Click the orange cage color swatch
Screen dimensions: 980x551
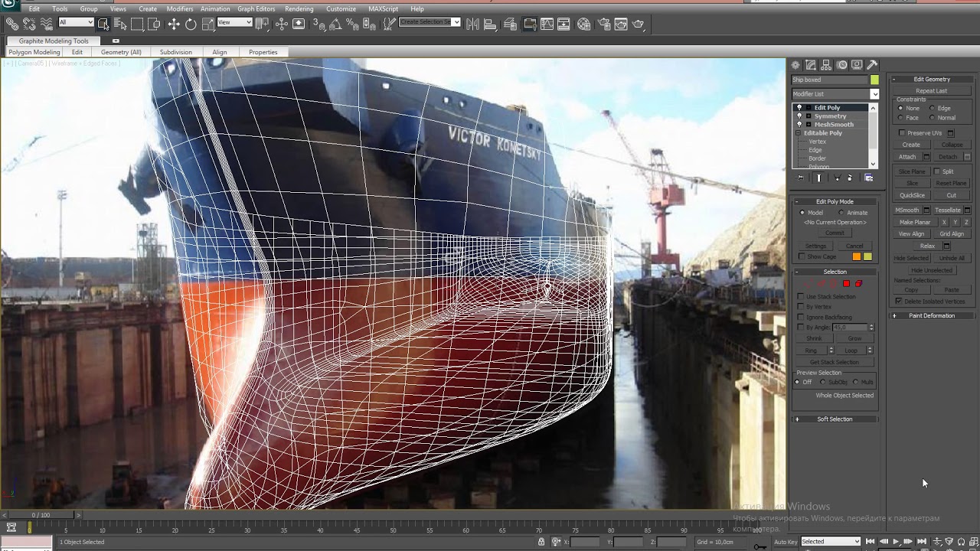tap(857, 256)
